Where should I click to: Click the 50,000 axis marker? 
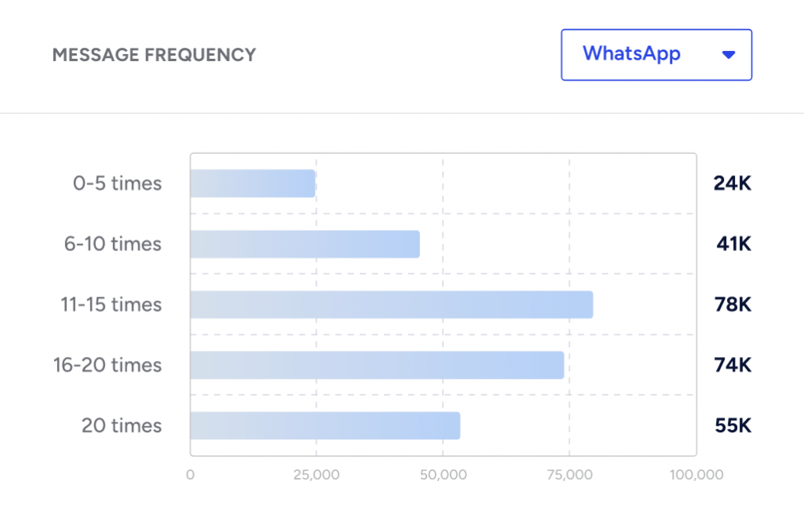click(442, 474)
